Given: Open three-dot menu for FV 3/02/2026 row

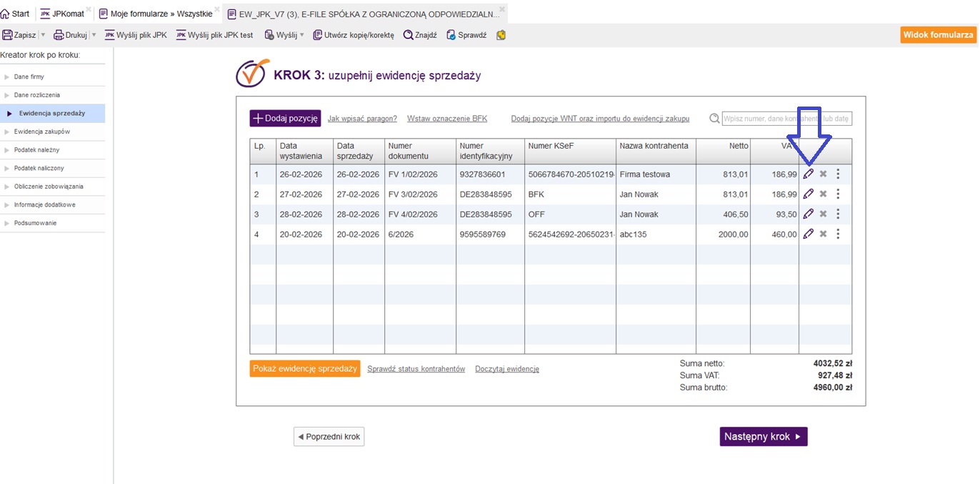Looking at the screenshot, I should click(x=838, y=194).
